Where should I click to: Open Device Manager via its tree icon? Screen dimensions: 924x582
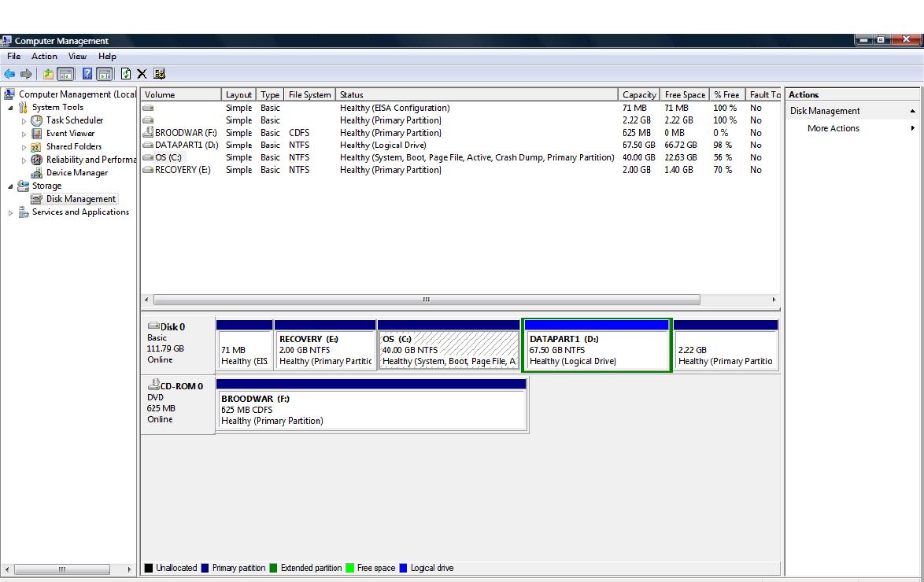(x=36, y=172)
